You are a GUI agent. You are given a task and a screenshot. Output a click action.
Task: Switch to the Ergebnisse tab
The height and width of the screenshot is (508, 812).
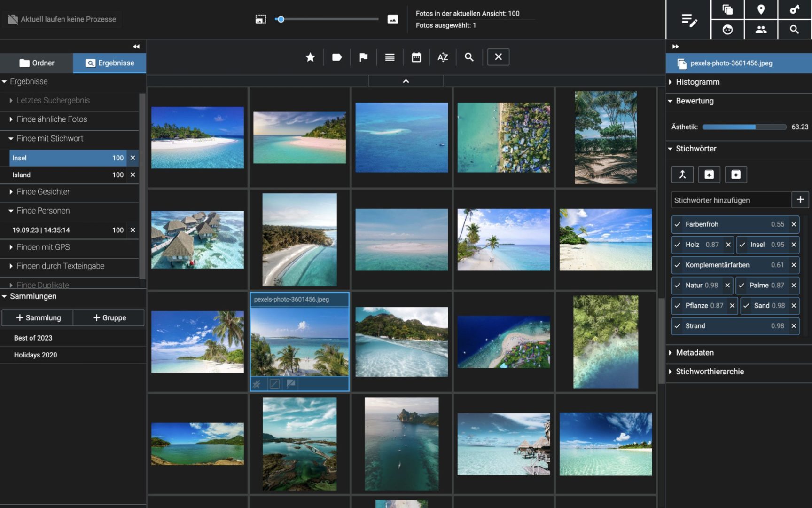(110, 63)
